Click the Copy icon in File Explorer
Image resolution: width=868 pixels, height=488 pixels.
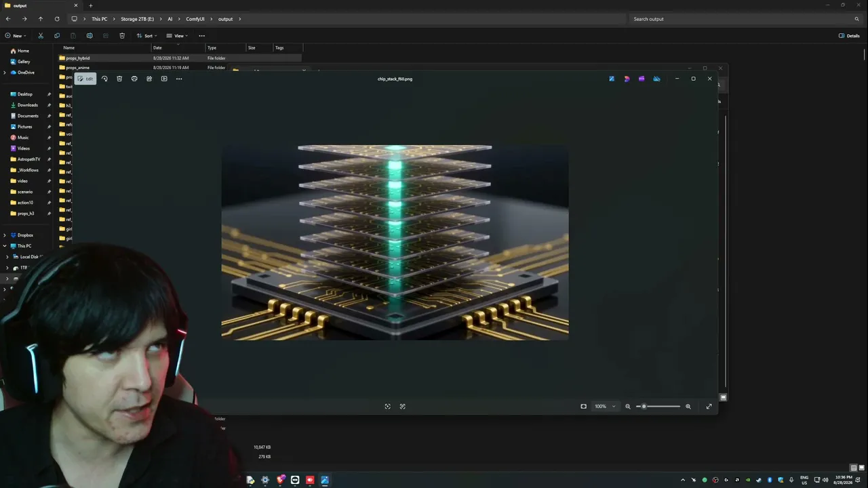(x=57, y=36)
